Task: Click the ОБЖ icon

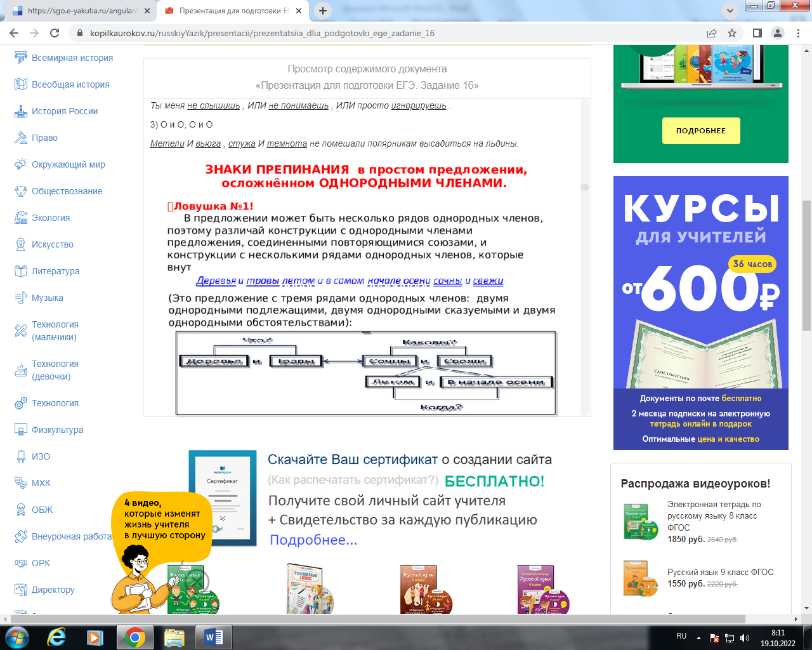Action: tap(21, 510)
